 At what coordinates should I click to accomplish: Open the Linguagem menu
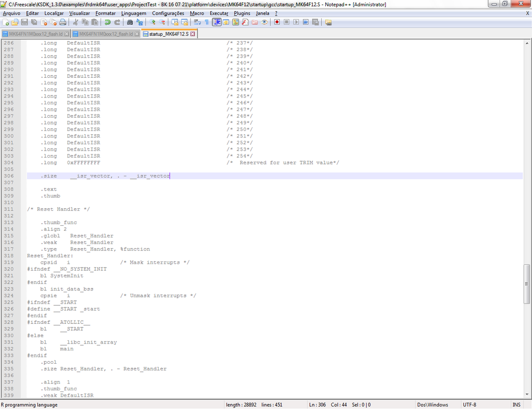134,13
